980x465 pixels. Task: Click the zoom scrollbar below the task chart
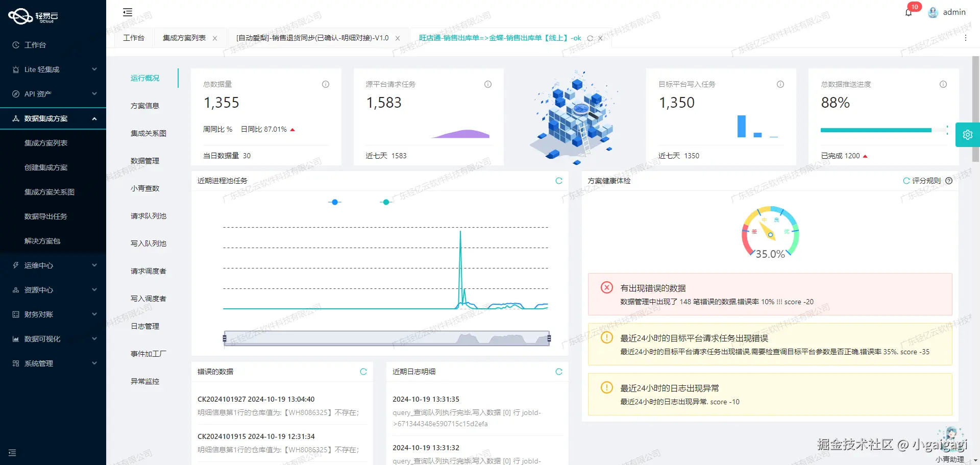(x=386, y=338)
